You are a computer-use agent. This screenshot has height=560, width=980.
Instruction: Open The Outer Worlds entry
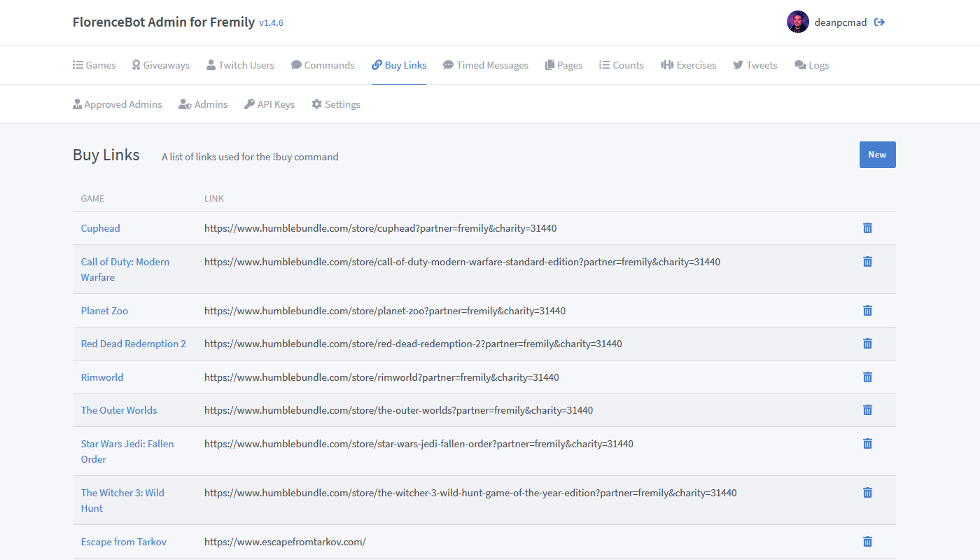click(x=119, y=410)
